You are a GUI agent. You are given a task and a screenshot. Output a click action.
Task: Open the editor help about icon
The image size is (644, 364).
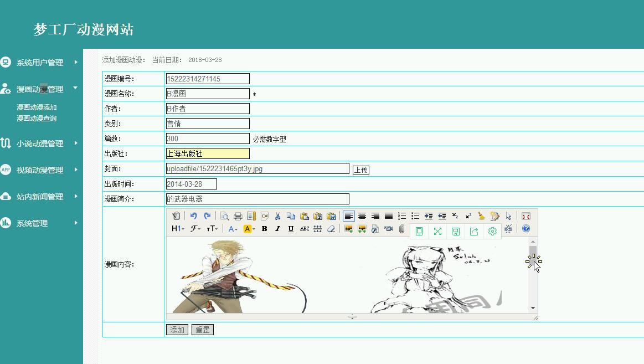coord(525,229)
